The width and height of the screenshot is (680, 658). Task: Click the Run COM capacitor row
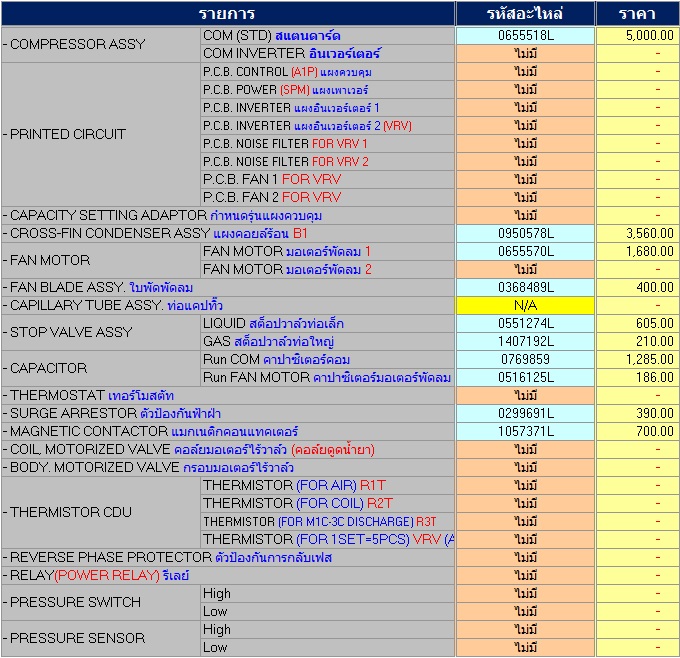click(327, 360)
